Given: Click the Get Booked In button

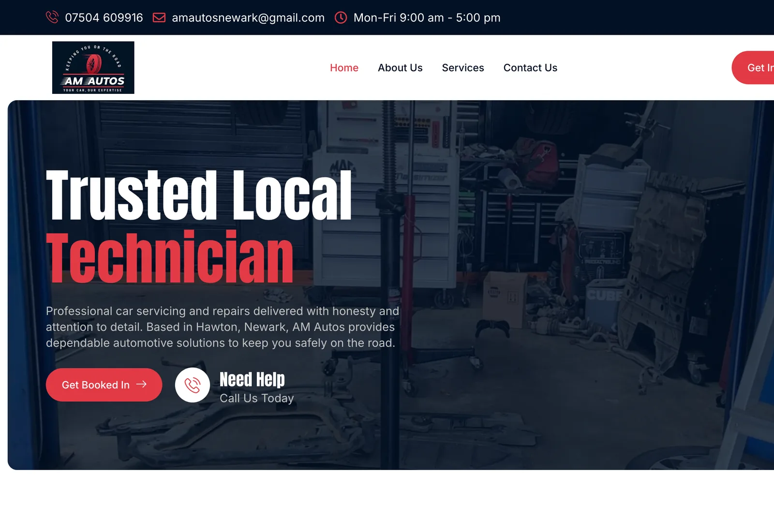Looking at the screenshot, I should (104, 385).
